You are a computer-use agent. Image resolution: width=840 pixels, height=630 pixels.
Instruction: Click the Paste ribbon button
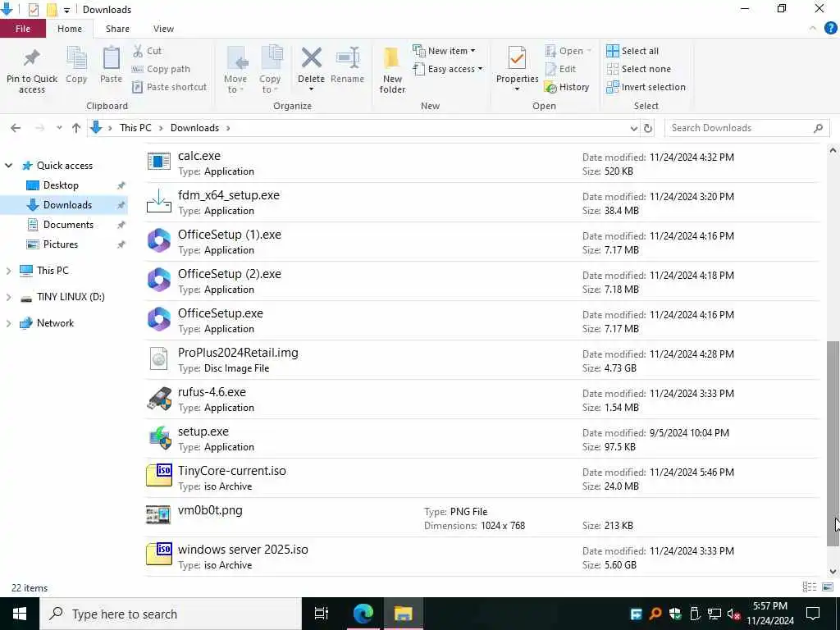point(111,66)
